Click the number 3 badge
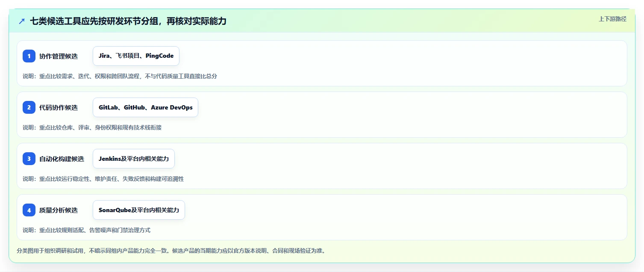The height and width of the screenshot is (272, 644). point(29,159)
